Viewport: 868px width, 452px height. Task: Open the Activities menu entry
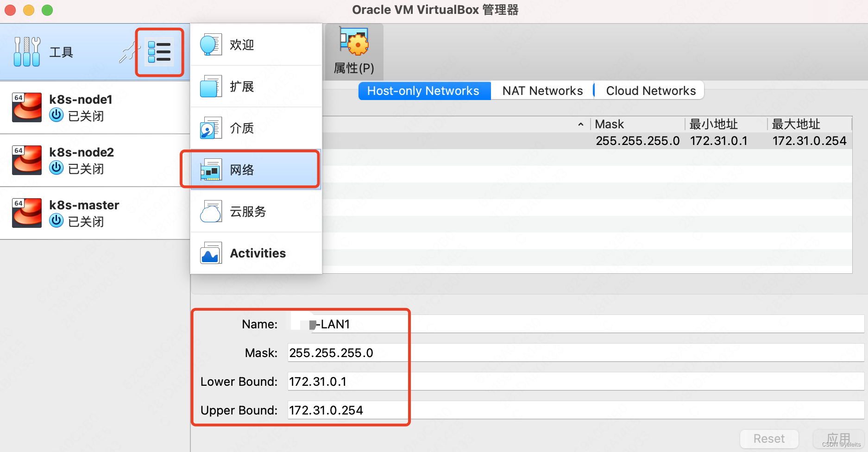pos(256,253)
